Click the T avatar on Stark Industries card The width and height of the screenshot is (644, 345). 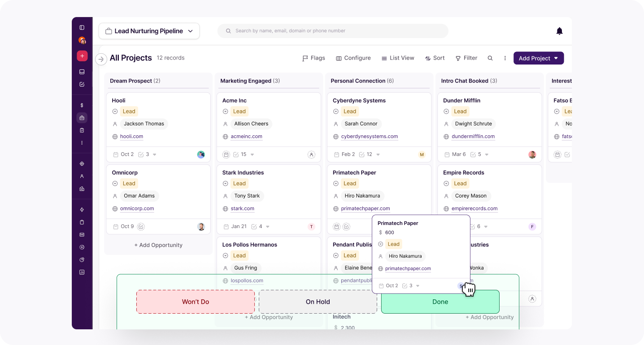(x=311, y=227)
